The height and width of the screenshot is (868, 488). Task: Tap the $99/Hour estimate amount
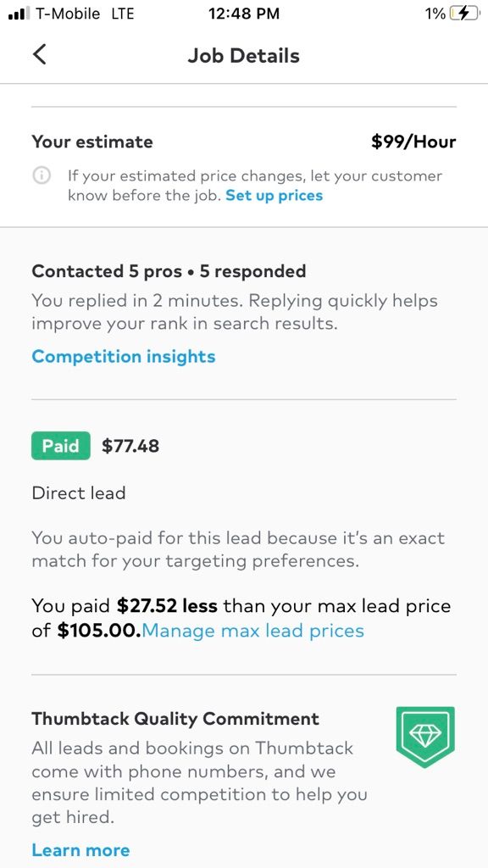(413, 142)
